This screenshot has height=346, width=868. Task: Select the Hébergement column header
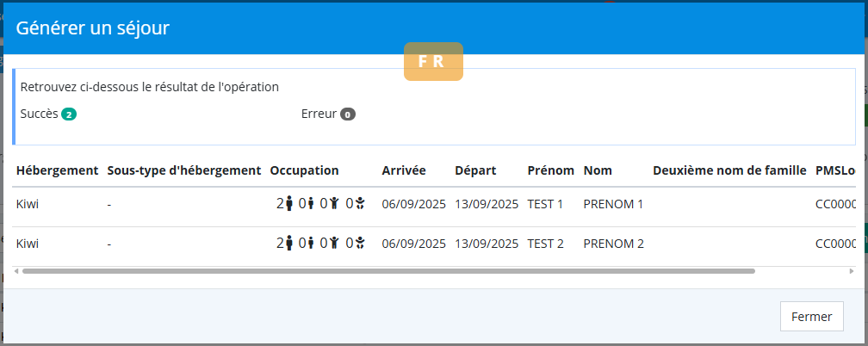click(x=57, y=170)
